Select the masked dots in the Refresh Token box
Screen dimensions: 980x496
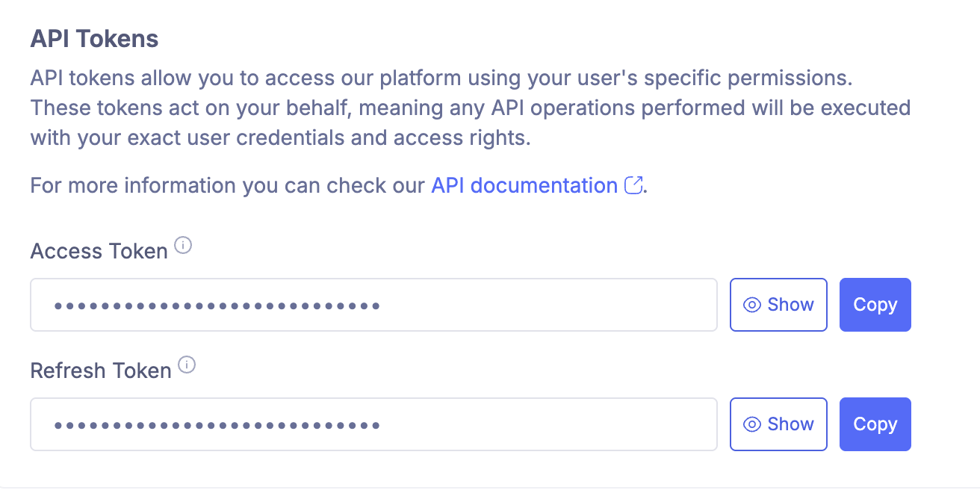click(x=217, y=424)
